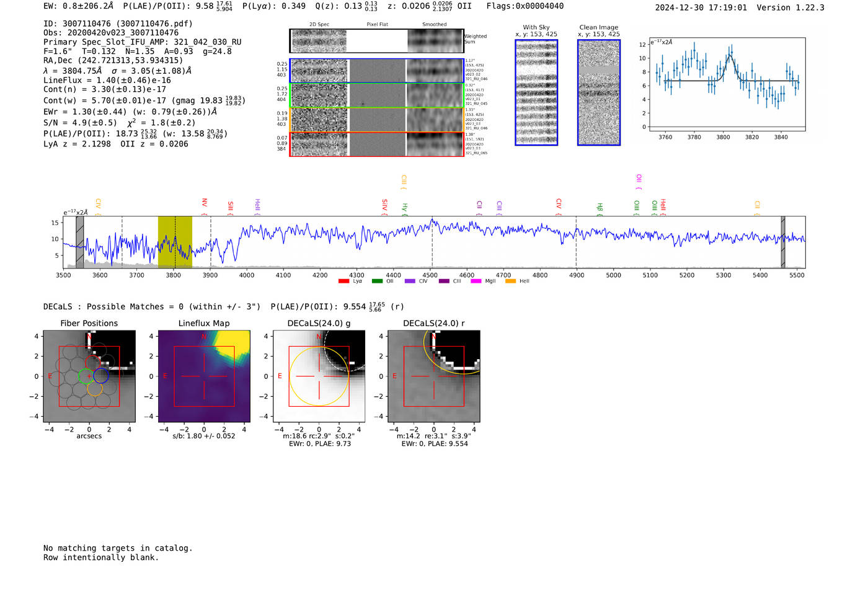Click the green Hγ line marker
The height and width of the screenshot is (591, 868).
click(x=404, y=209)
